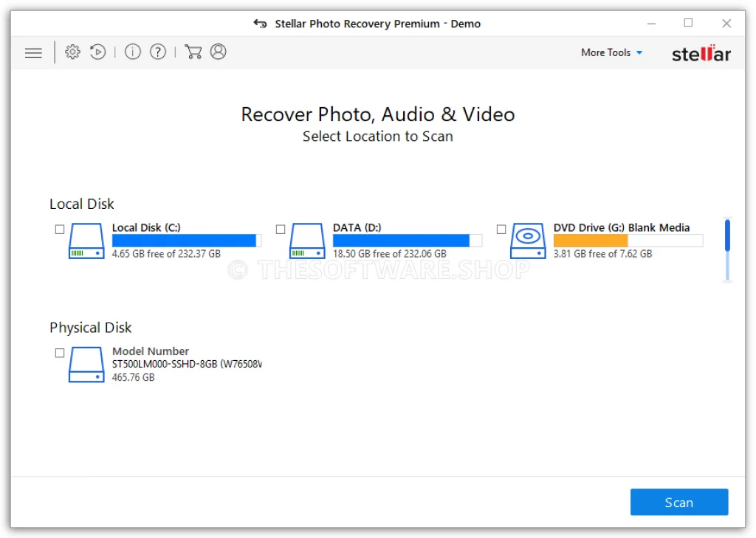Image resolution: width=756 pixels, height=538 pixels.
Task: Click '4.65 GB free of 232.37 GB' text
Action: (x=166, y=254)
